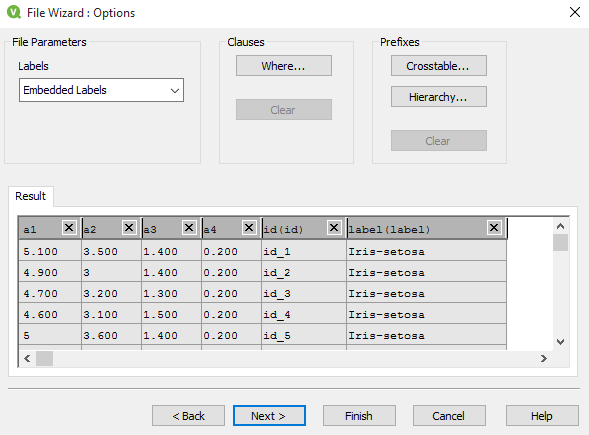The image size is (589, 435).
Task: Remove the id(id) column using its X icon
Action: (x=334, y=228)
